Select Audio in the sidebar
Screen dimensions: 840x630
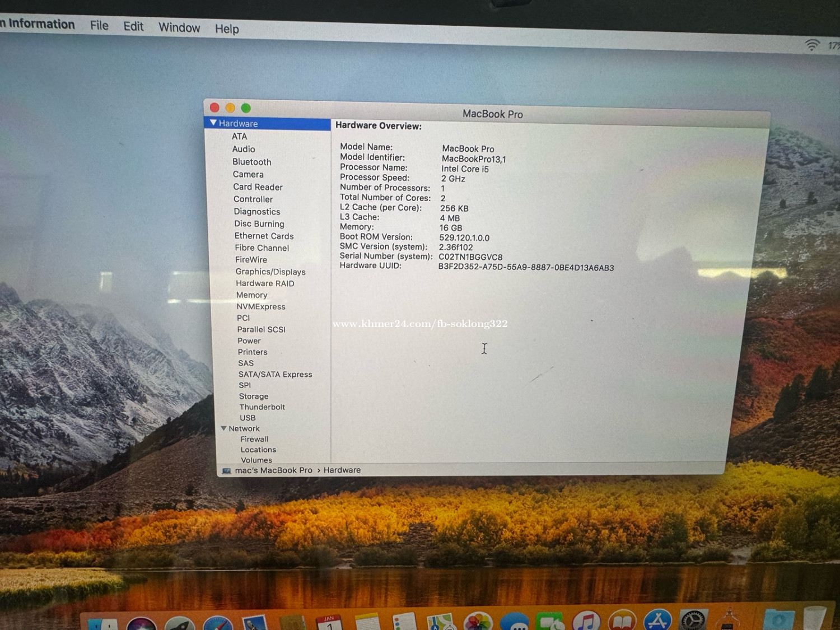pyautogui.click(x=244, y=149)
